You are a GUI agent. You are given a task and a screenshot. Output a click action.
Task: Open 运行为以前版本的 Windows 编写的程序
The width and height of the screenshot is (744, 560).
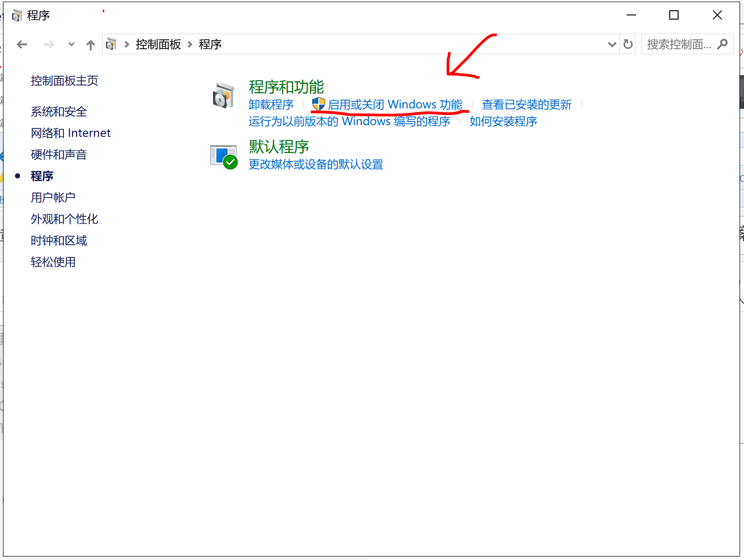coord(350,121)
